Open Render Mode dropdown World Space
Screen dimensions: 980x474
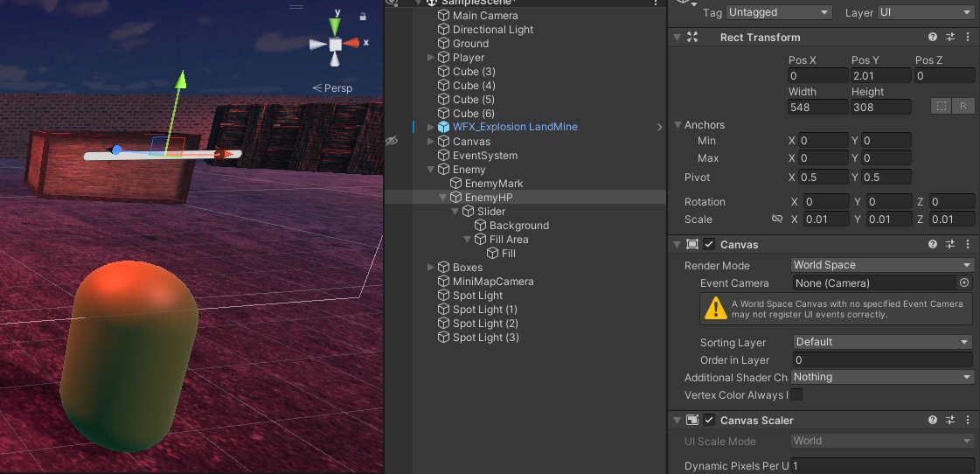882,265
